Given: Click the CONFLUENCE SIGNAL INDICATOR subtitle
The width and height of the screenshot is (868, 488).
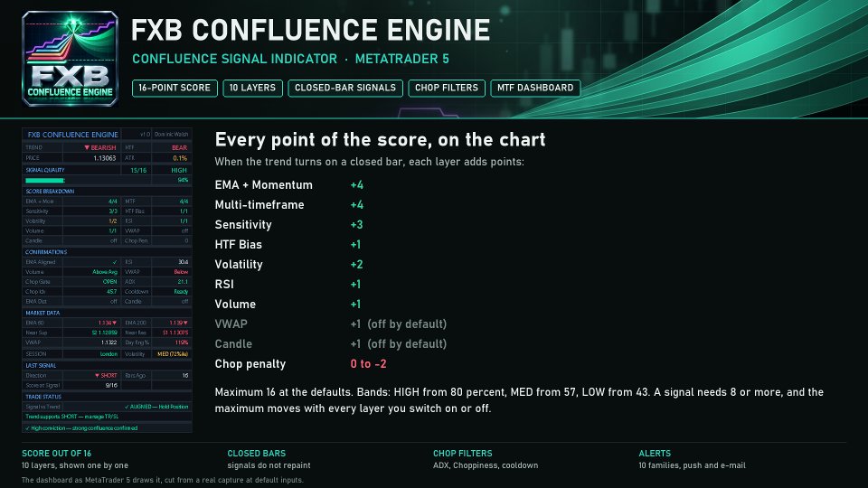Looking at the screenshot, I should (x=235, y=60).
